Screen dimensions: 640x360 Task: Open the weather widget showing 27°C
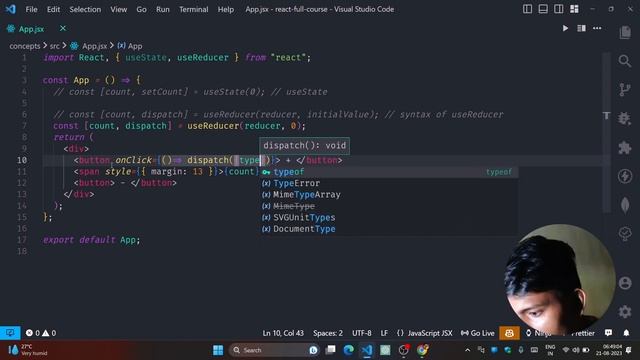[27, 350]
